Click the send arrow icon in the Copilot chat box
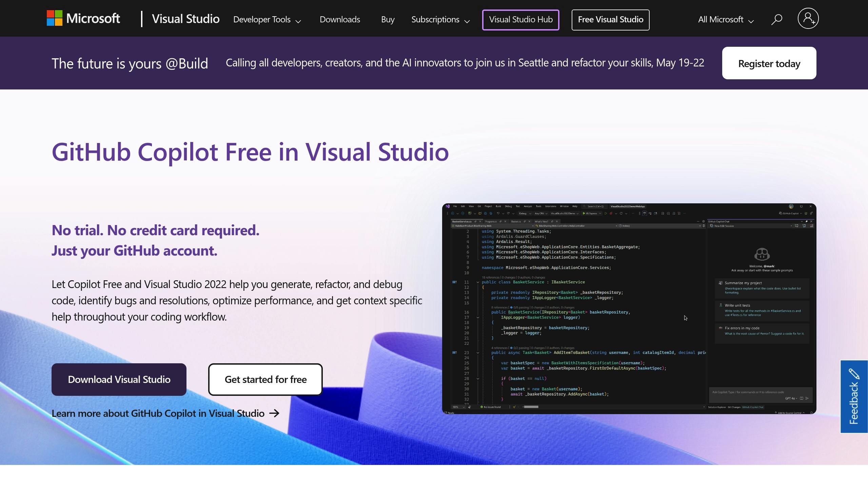 coord(807,398)
